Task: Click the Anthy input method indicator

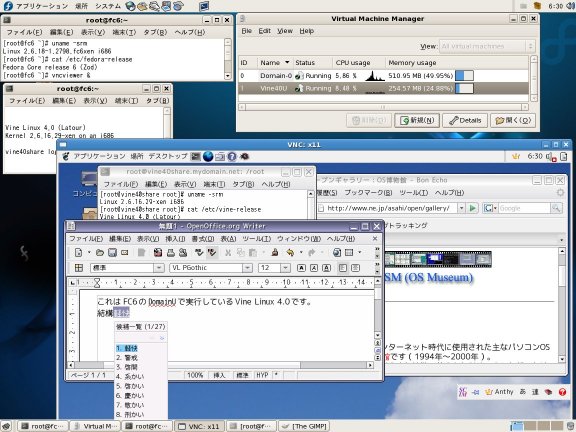Action: (x=500, y=392)
